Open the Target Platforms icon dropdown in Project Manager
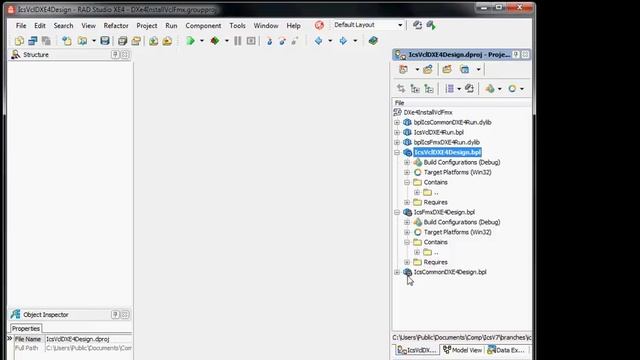640x360 pixels. (x=522, y=89)
